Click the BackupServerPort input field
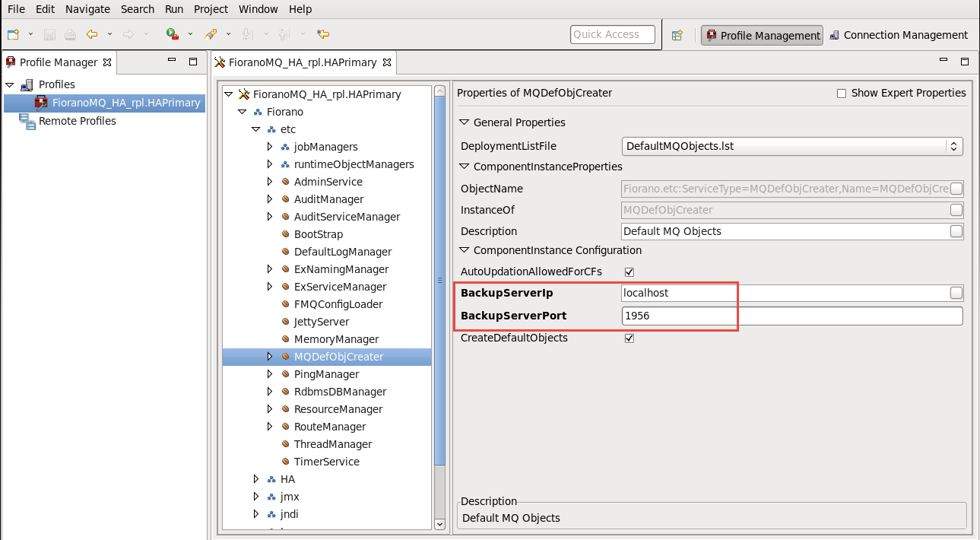The width and height of the screenshot is (980, 540). pyautogui.click(x=792, y=316)
